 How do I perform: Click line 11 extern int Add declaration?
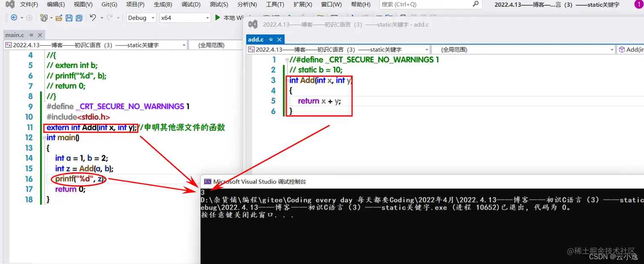92,128
